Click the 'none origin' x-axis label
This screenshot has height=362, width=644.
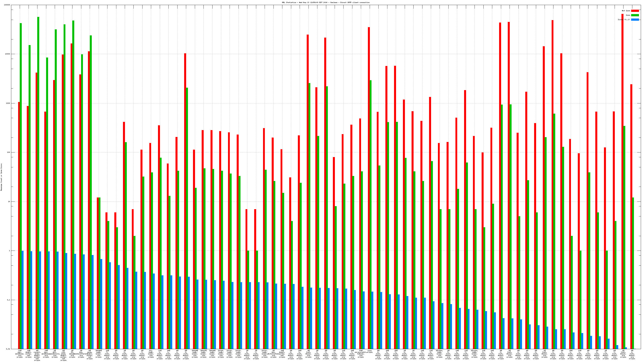369,352
